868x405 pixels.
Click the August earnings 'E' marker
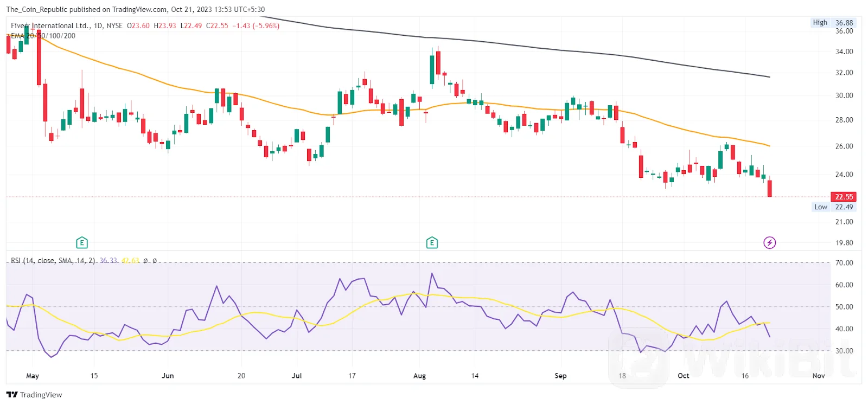click(432, 242)
